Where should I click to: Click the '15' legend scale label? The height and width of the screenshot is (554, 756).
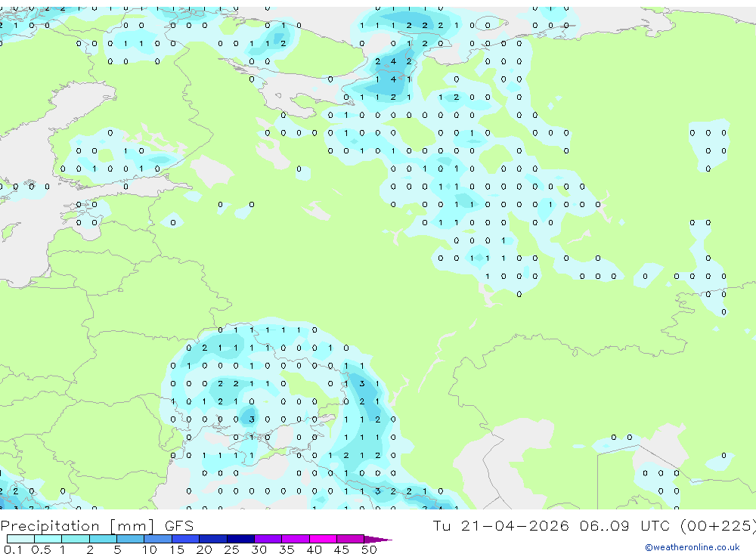(x=177, y=549)
